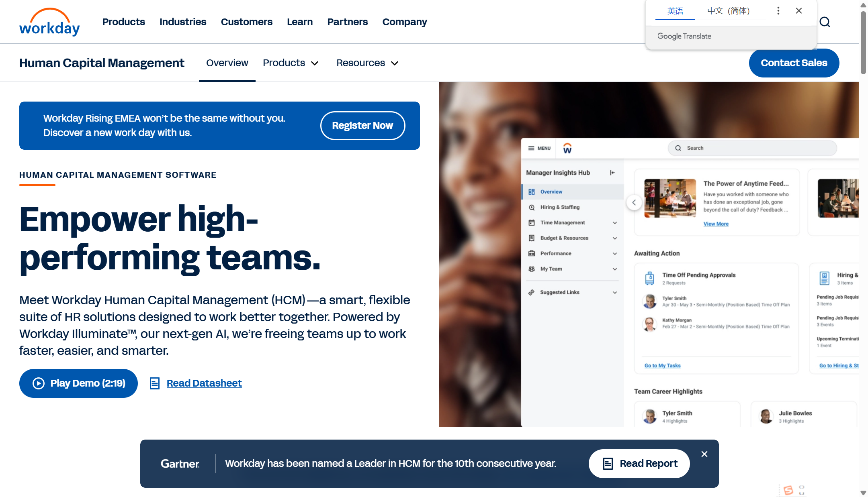Switch translation to 中文 (简体) tab
868x497 pixels.
[728, 11]
